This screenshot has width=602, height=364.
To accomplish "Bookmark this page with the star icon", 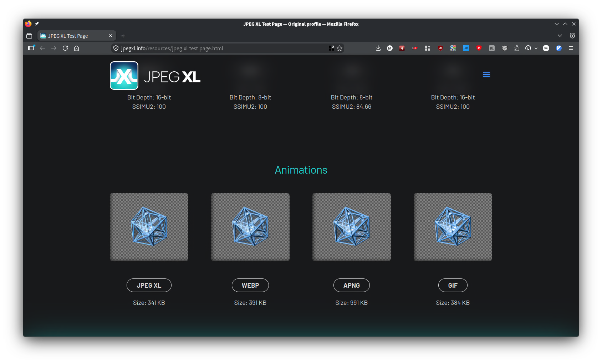I will (340, 48).
